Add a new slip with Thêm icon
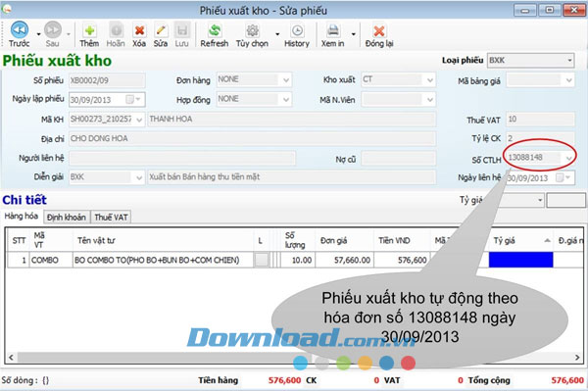This screenshot has height=391, width=588. click(x=89, y=30)
